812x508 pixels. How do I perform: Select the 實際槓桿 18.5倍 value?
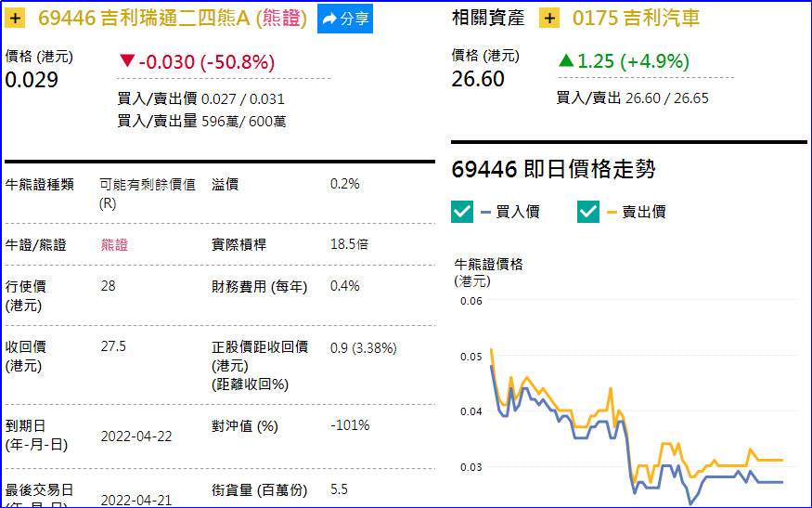point(349,244)
